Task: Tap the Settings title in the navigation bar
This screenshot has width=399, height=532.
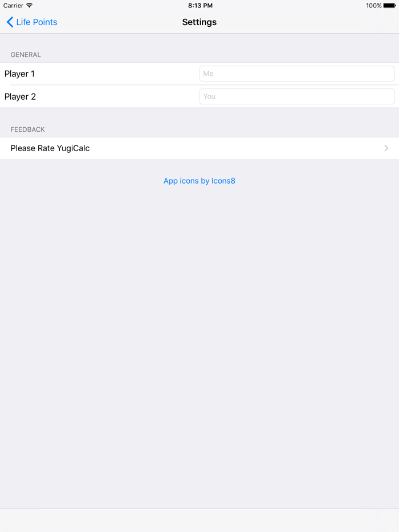Action: (199, 22)
